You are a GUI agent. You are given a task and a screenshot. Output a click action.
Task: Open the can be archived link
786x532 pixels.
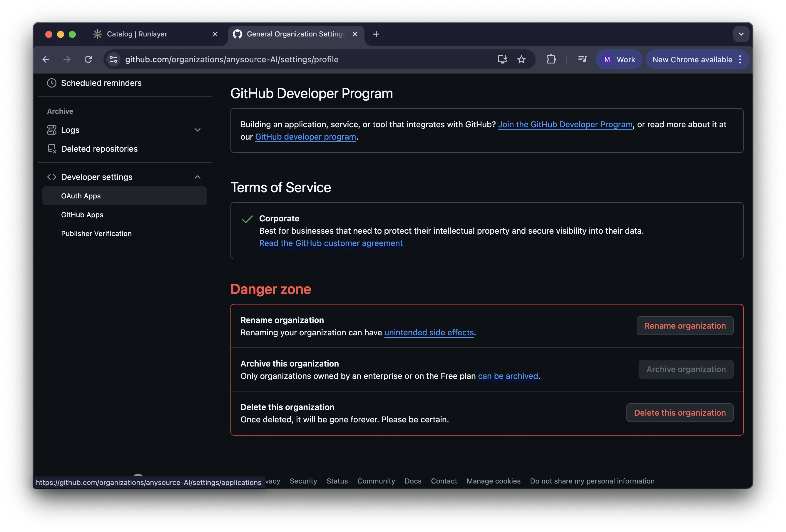pos(508,376)
